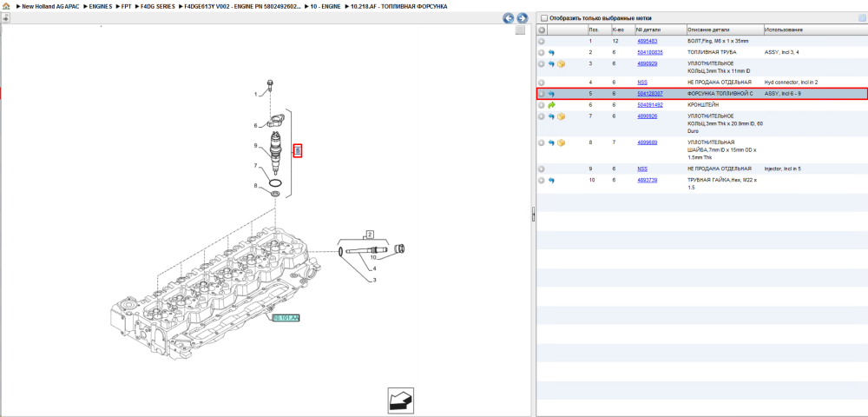868x417 pixels.
Task: Click blue arrow icon for ТОПЛИВНАЯ ТРУБА
Action: tap(551, 52)
